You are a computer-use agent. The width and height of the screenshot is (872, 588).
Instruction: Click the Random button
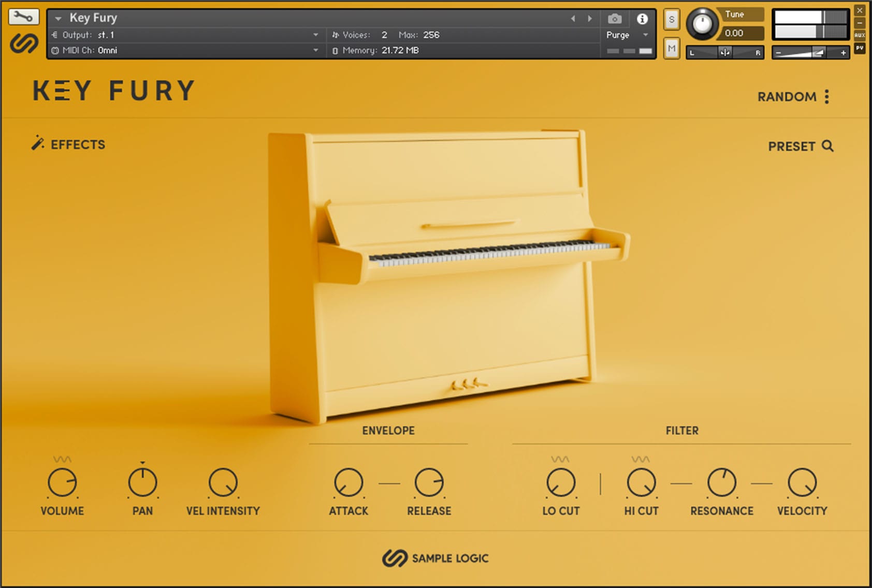coord(787,97)
